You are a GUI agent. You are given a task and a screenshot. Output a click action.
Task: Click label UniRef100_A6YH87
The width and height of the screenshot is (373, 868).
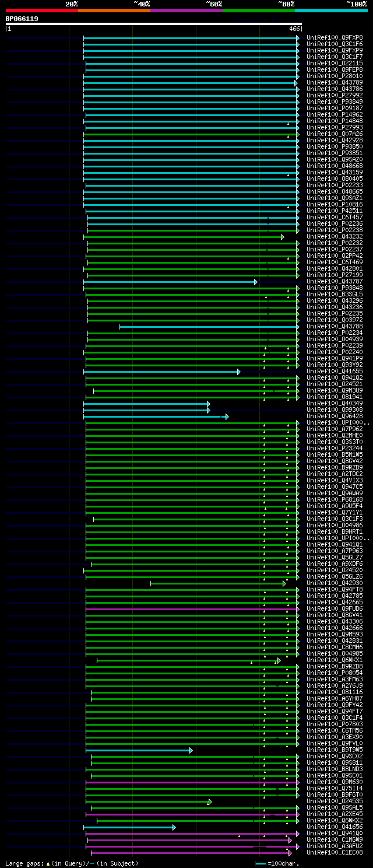(x=335, y=699)
